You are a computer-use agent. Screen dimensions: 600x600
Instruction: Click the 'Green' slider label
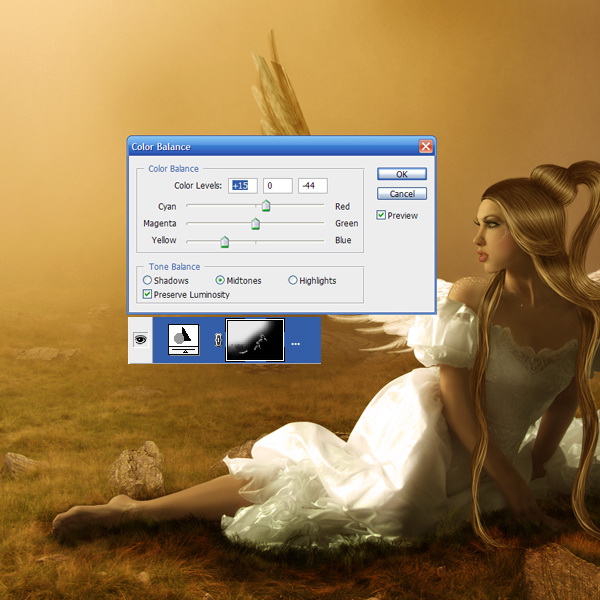tap(347, 223)
